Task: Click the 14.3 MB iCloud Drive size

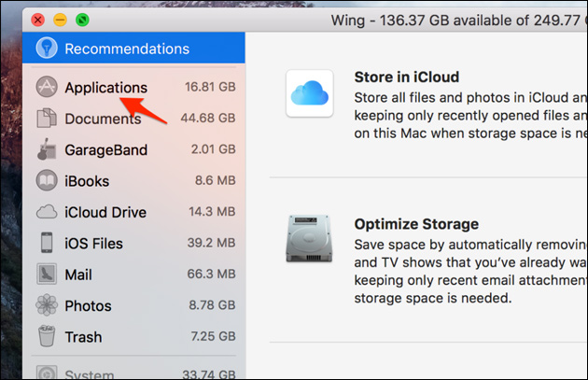Action: coord(212,211)
